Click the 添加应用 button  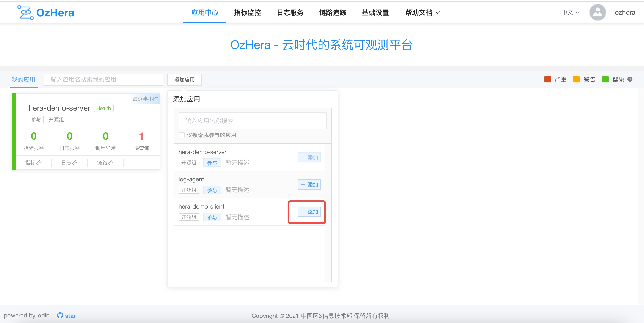[185, 80]
